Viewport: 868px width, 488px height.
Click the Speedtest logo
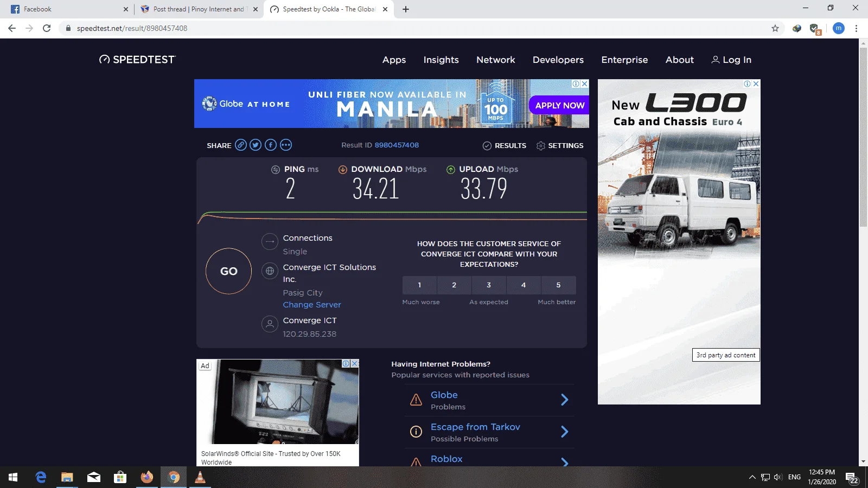click(x=137, y=60)
